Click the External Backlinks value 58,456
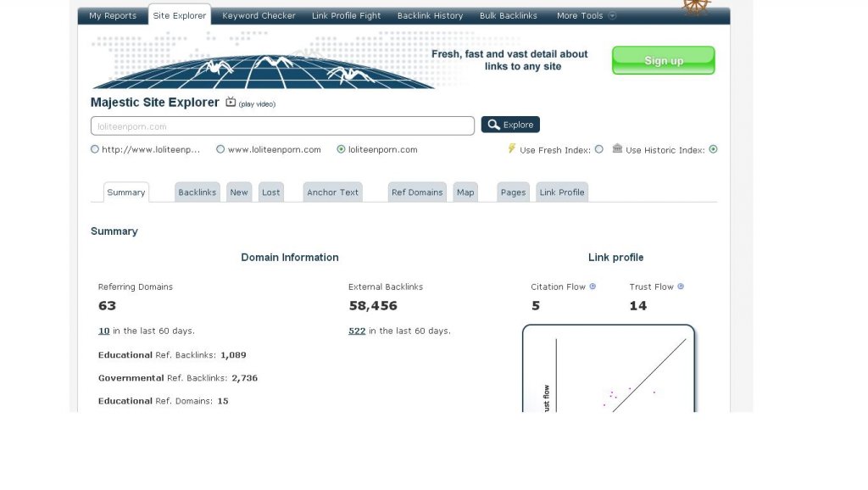This screenshot has width=868, height=490. pos(373,306)
